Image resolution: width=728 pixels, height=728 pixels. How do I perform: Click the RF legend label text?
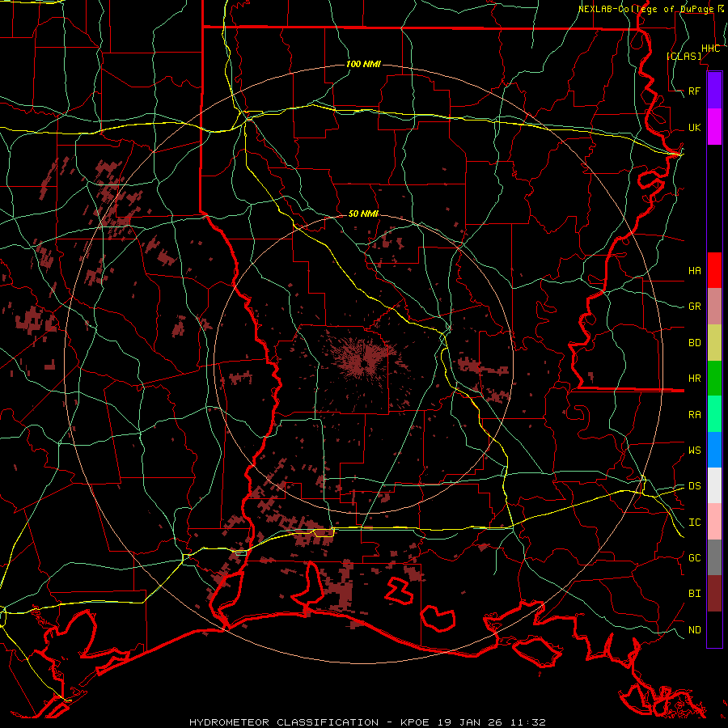[694, 91]
